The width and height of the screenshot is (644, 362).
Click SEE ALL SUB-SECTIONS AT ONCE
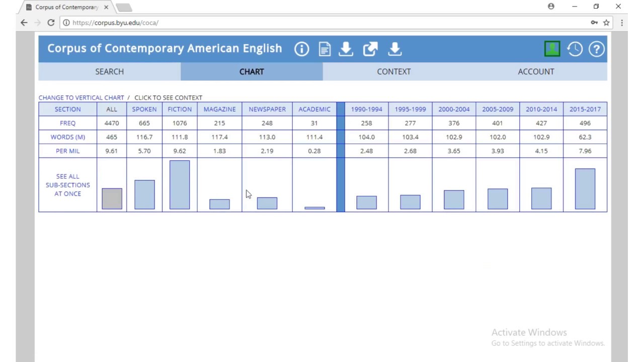68,185
